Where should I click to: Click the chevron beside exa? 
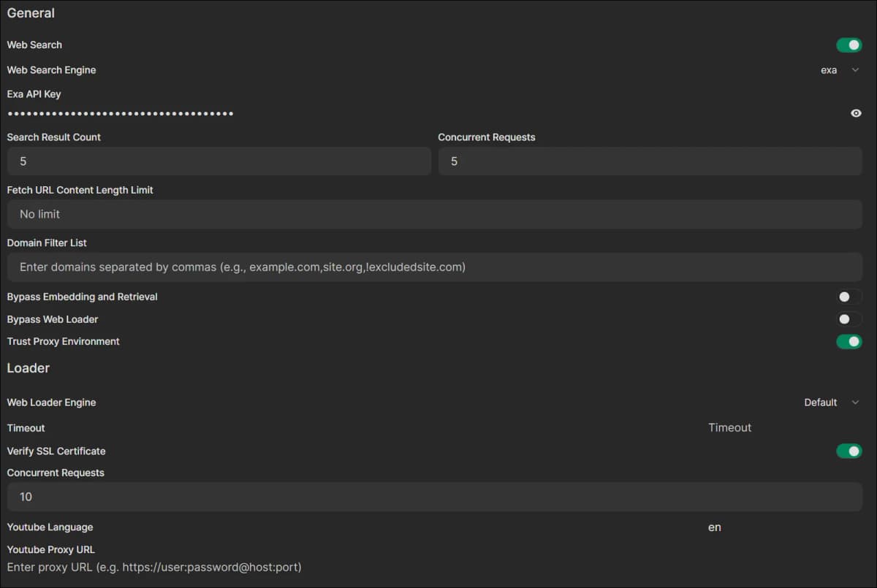(x=855, y=70)
